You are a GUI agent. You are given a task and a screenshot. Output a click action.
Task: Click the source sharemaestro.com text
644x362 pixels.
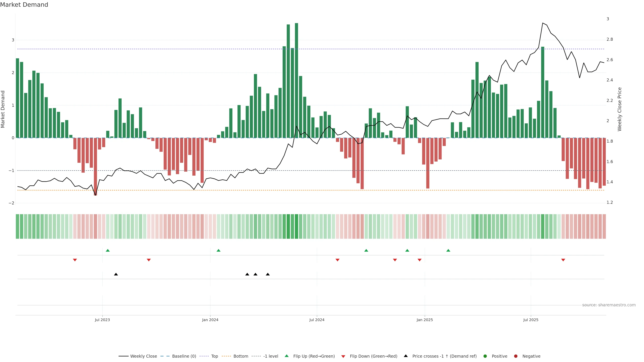[609, 305]
